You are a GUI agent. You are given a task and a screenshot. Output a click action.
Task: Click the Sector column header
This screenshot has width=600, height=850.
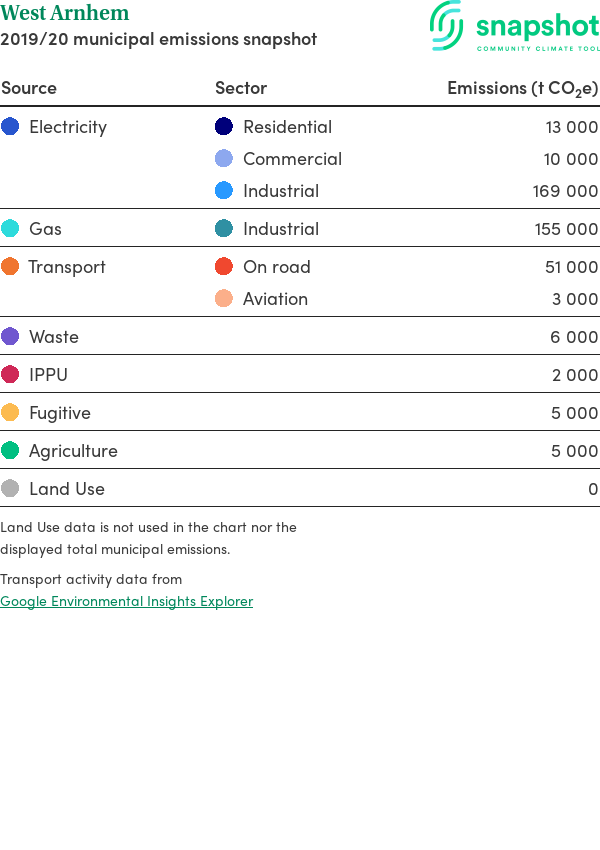241,88
